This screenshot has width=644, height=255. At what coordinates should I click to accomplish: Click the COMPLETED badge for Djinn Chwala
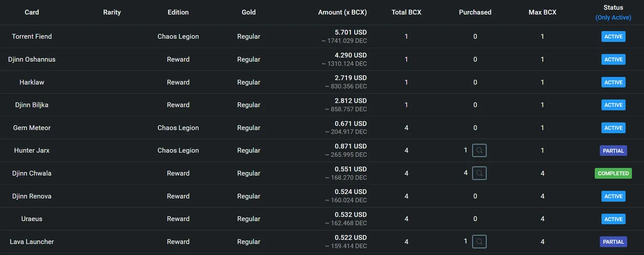[613, 173]
